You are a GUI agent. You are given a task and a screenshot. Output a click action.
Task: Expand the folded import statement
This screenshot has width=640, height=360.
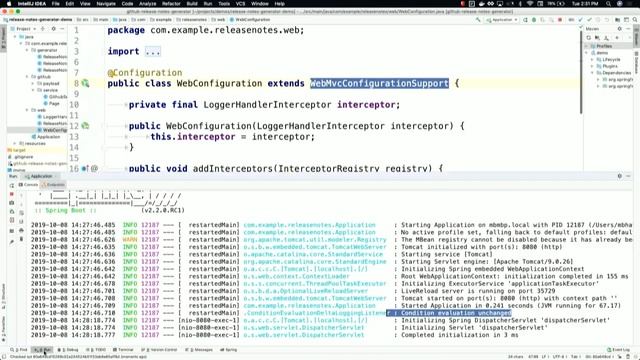pyautogui.click(x=153, y=51)
